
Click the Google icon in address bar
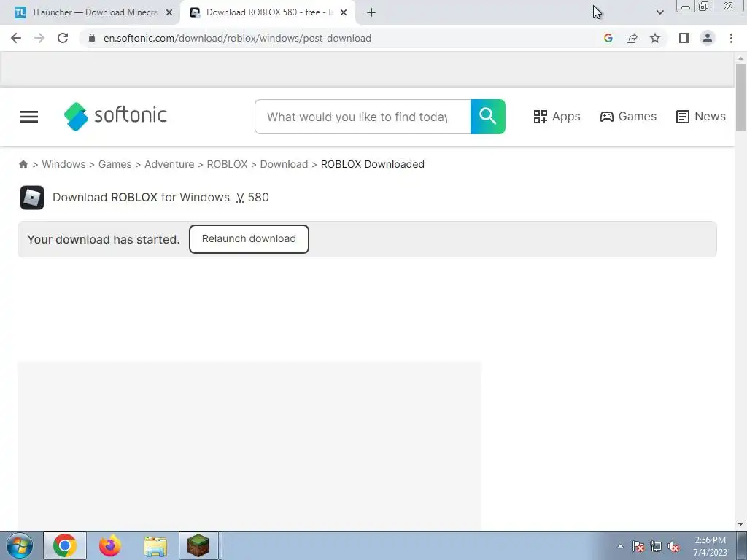tap(608, 38)
